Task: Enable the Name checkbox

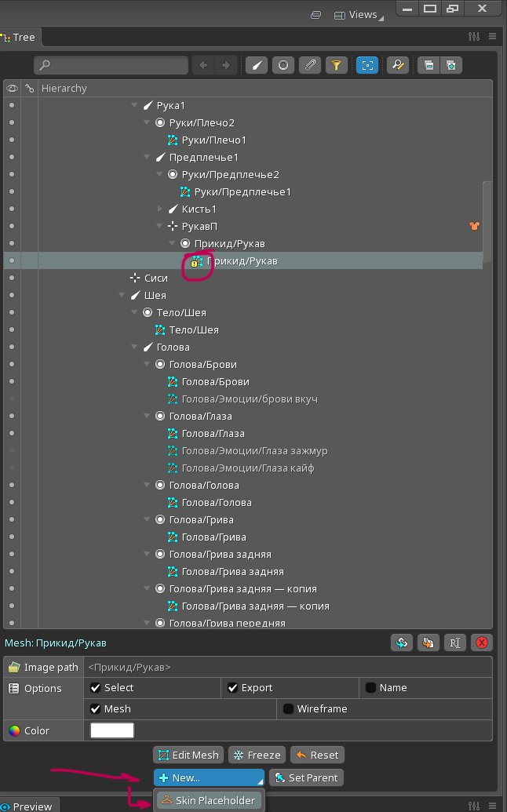Action: [x=370, y=688]
